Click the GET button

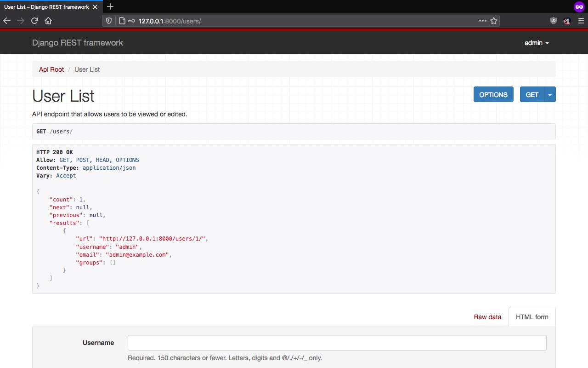pos(532,95)
